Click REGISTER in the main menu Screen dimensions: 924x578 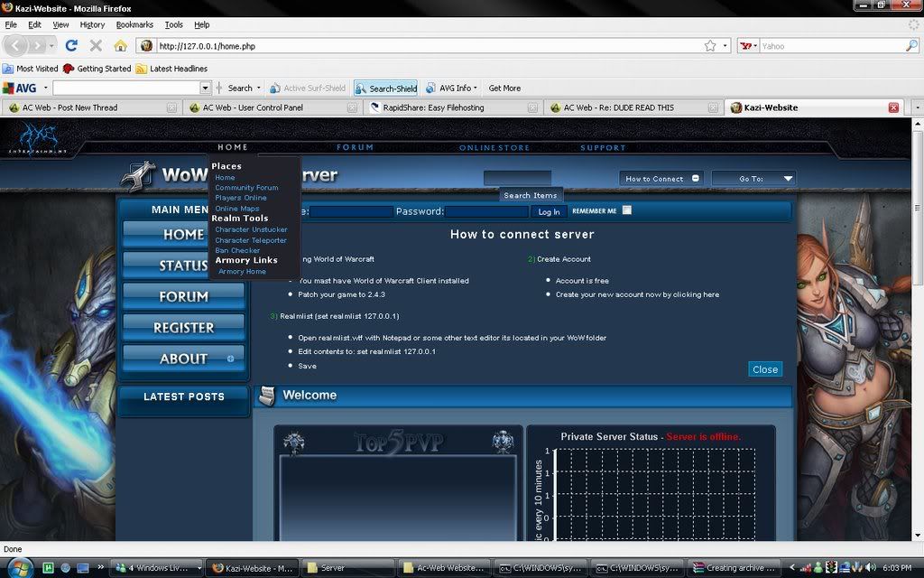pyautogui.click(x=184, y=327)
